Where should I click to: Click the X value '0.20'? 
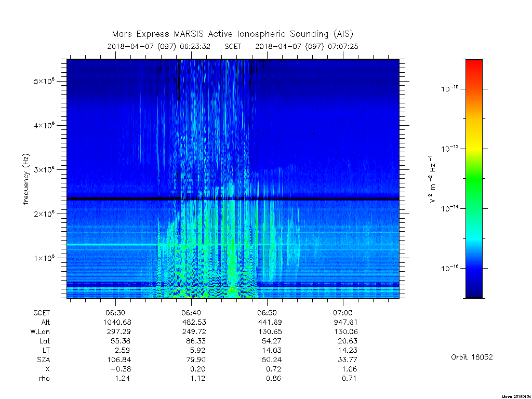coord(198,369)
